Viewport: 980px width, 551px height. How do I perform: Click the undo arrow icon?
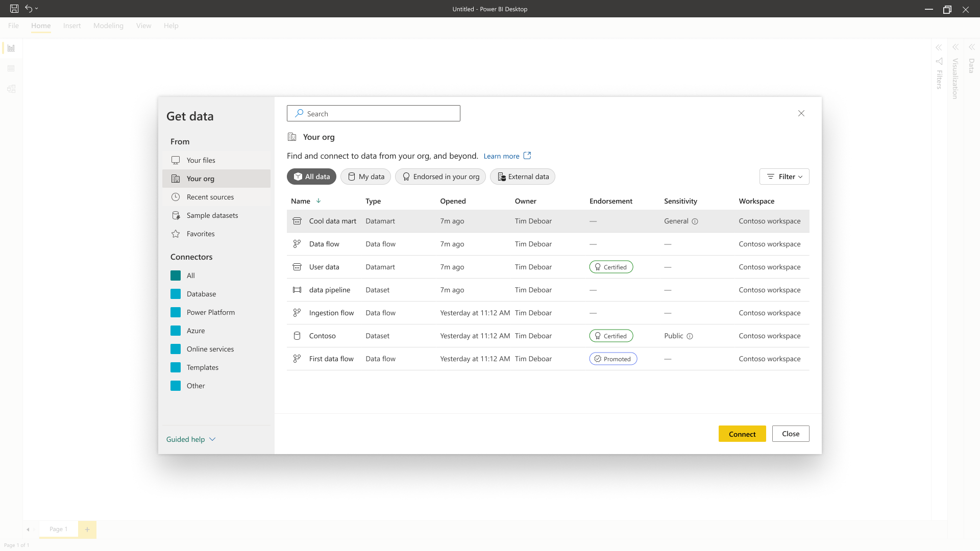[x=29, y=9]
